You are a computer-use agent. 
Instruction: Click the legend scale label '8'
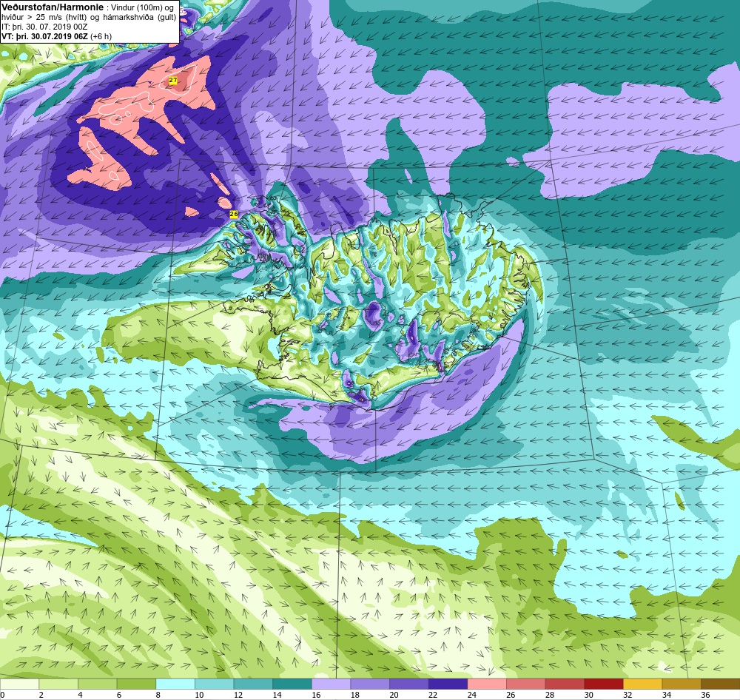click(158, 695)
